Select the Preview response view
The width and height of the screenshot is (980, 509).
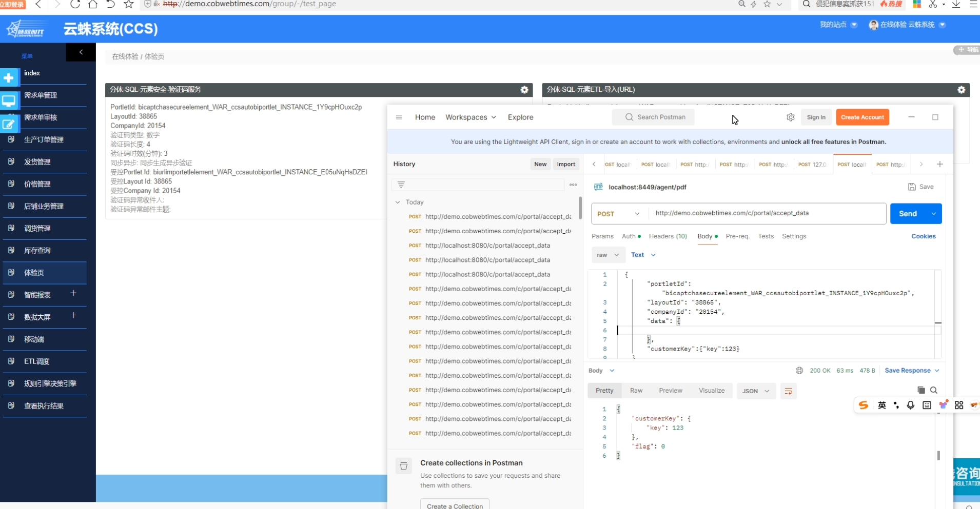click(670, 391)
